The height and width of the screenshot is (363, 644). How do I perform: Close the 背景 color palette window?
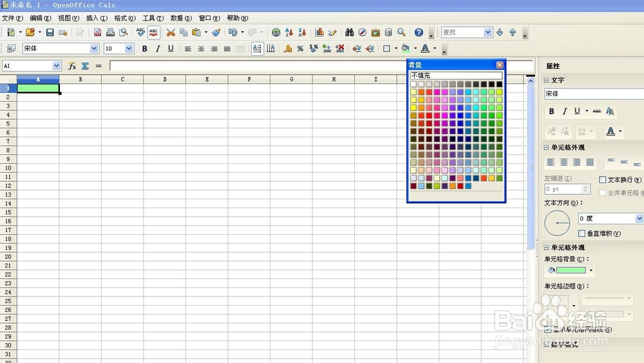(x=500, y=65)
